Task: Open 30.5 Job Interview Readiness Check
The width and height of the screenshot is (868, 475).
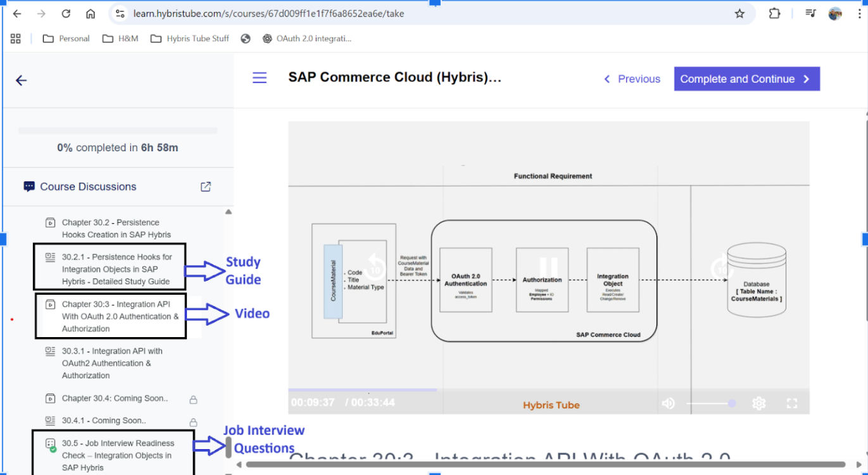Action: [116, 455]
